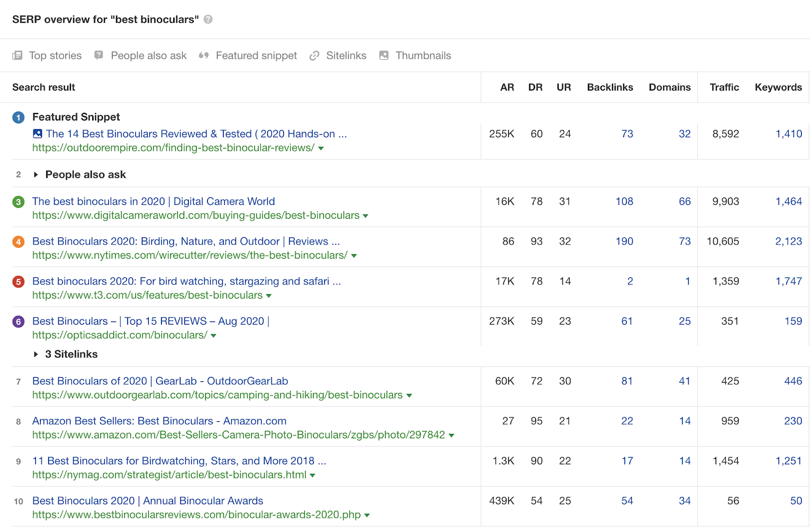Visit the nytimes.com wirecutter URL
The height and width of the screenshot is (532, 810).
coord(190,256)
